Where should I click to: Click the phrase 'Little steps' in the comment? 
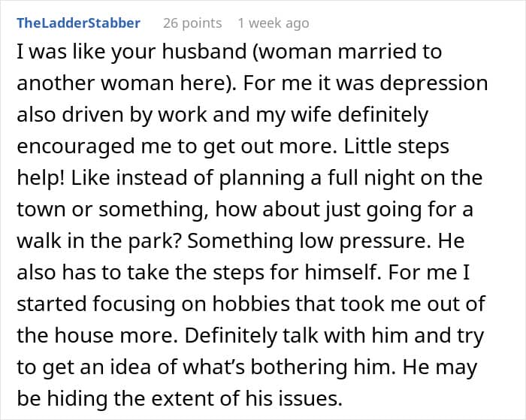click(x=397, y=147)
